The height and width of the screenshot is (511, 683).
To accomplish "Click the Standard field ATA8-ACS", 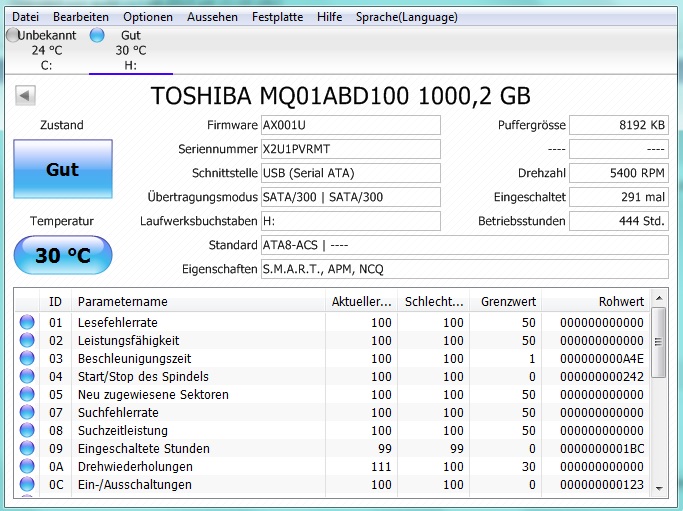I will (x=465, y=245).
